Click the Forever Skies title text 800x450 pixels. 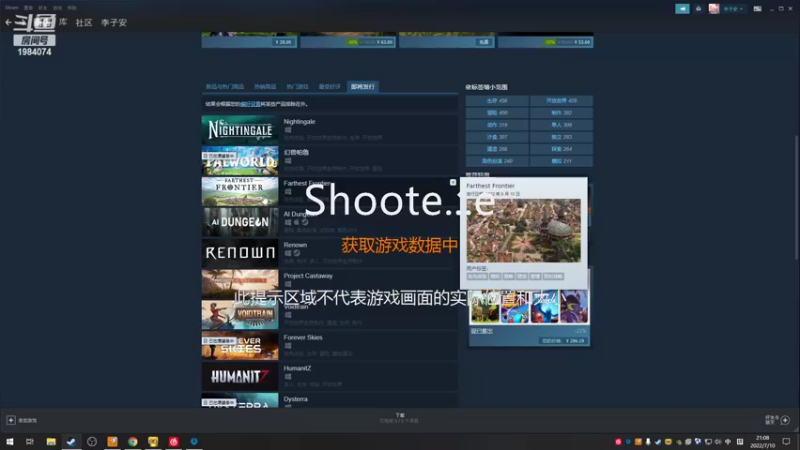pyautogui.click(x=303, y=338)
